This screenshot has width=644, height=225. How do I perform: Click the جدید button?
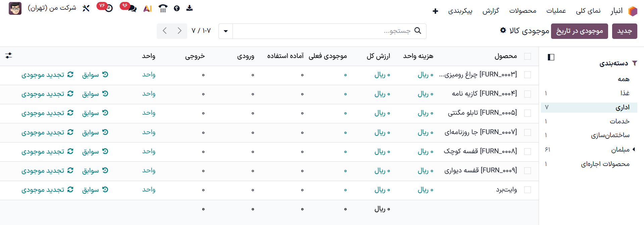[x=625, y=31]
